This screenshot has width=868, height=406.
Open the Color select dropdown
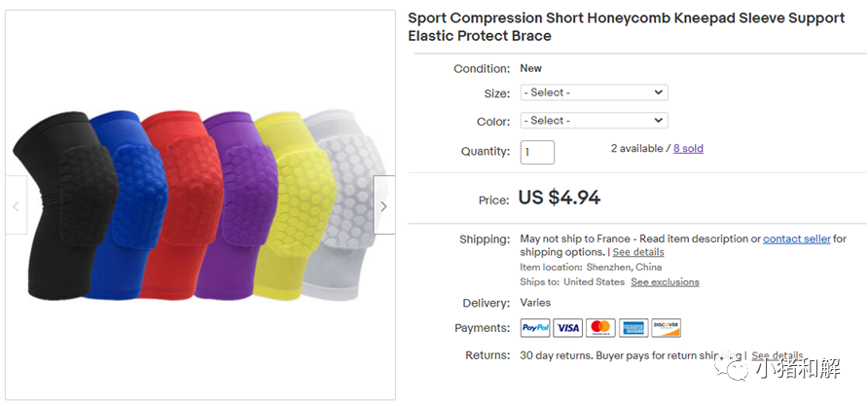pyautogui.click(x=594, y=120)
